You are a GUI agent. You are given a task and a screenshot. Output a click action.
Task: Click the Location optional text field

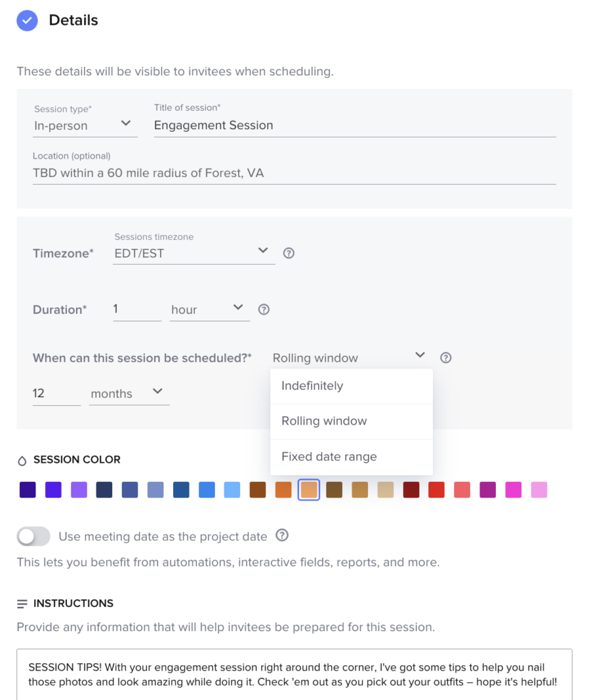tap(294, 174)
